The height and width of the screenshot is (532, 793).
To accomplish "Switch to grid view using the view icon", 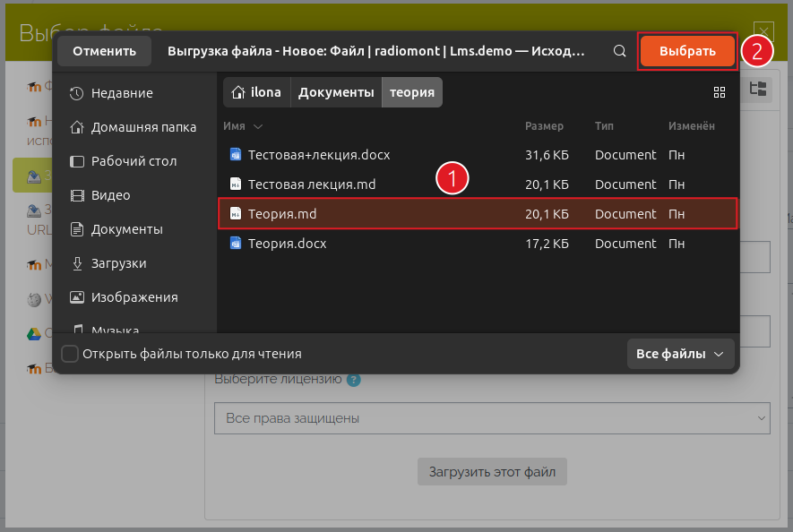I will (719, 92).
